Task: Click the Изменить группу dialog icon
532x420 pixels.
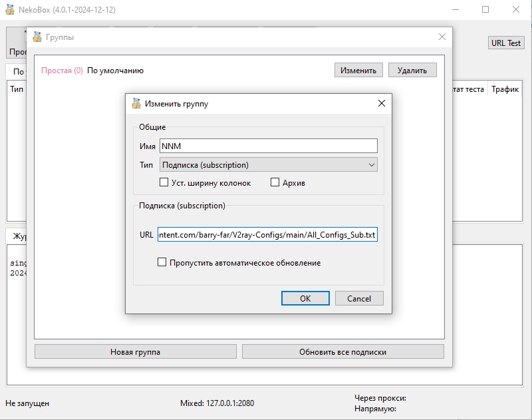Action: click(135, 104)
